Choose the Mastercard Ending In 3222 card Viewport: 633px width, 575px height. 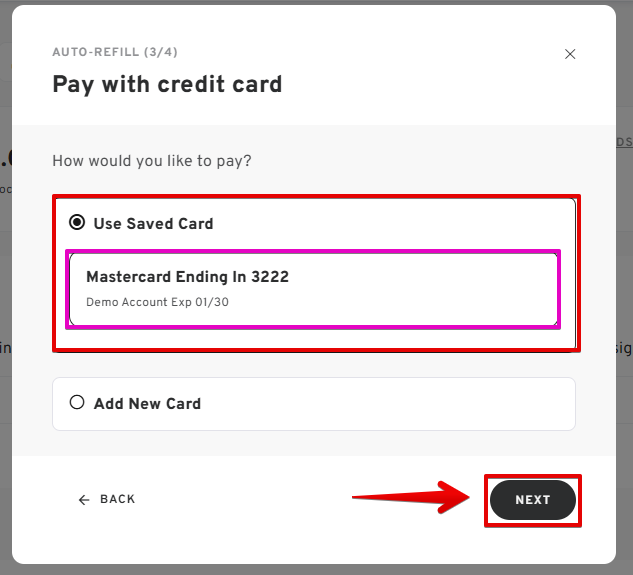click(313, 288)
